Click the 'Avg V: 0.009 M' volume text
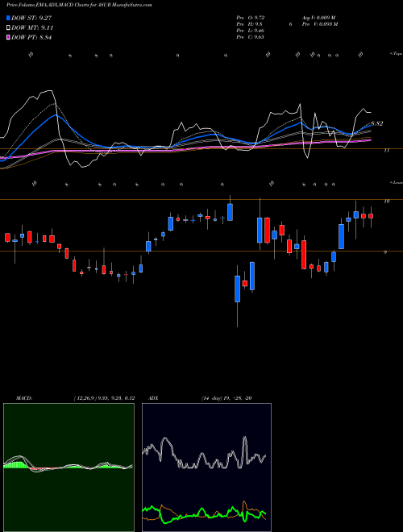Image resolution: width=403 pixels, height=532 pixels. pyautogui.click(x=318, y=18)
